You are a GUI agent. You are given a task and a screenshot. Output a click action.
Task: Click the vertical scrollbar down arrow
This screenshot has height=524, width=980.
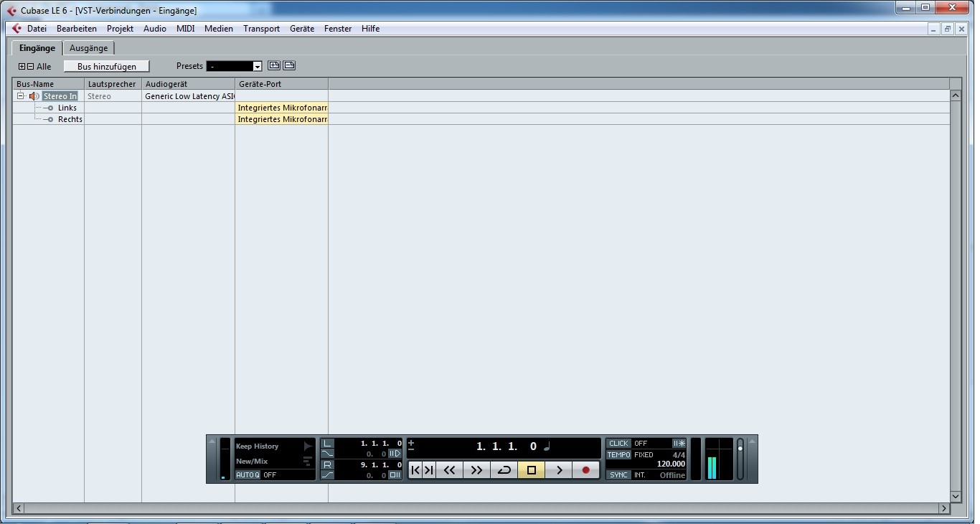tap(956, 496)
